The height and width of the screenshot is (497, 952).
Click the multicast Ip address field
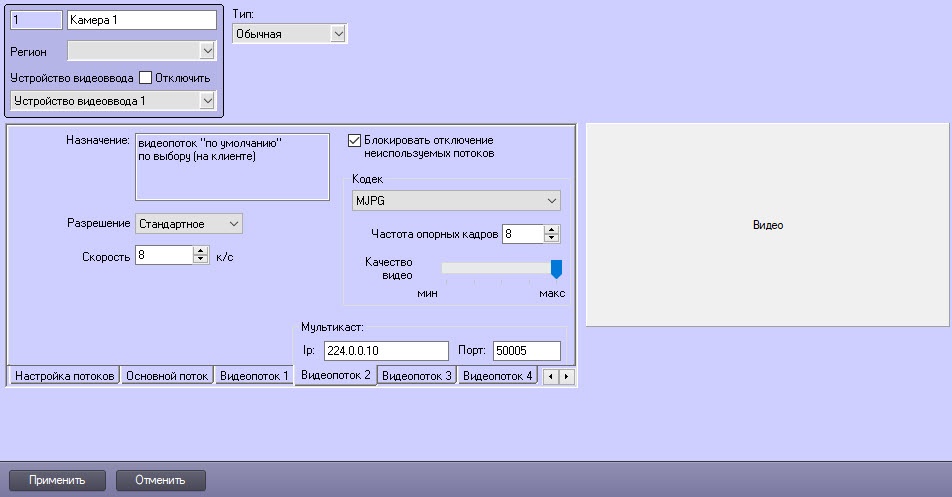[x=385, y=350]
